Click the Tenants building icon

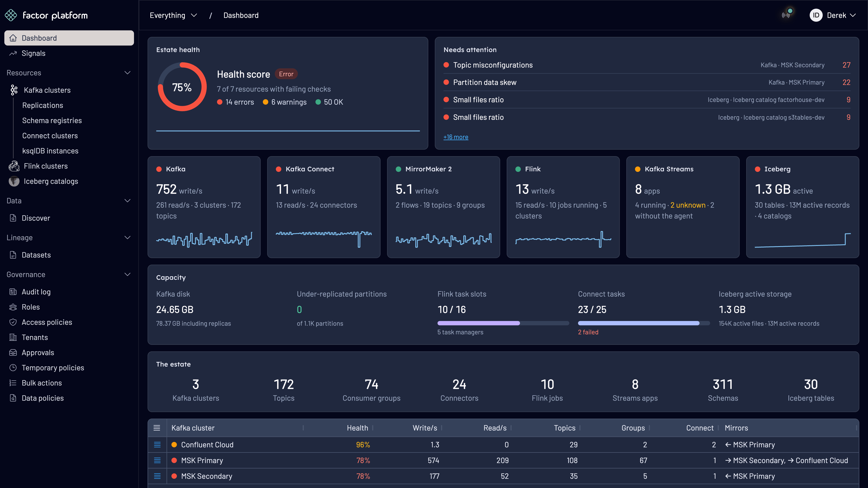tap(13, 337)
